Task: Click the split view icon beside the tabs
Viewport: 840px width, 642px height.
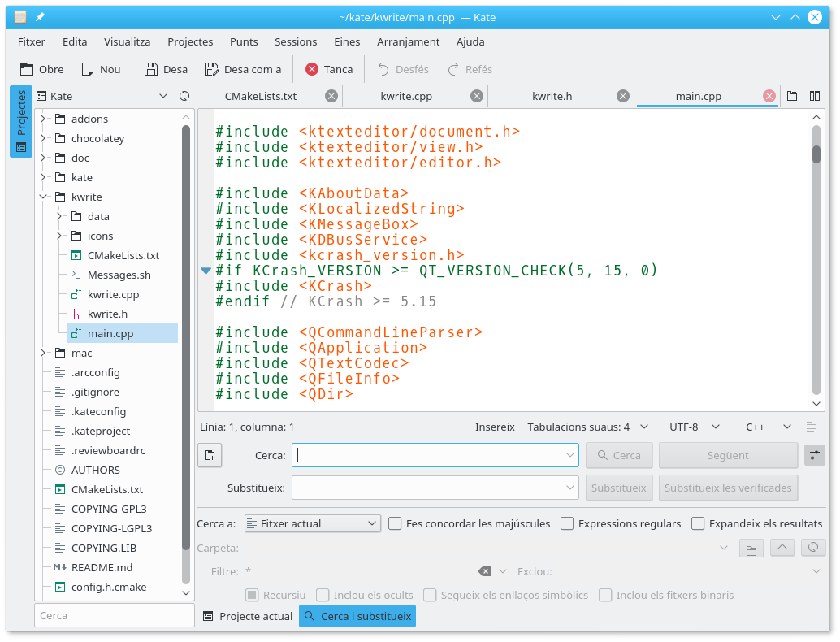Action: click(x=815, y=96)
